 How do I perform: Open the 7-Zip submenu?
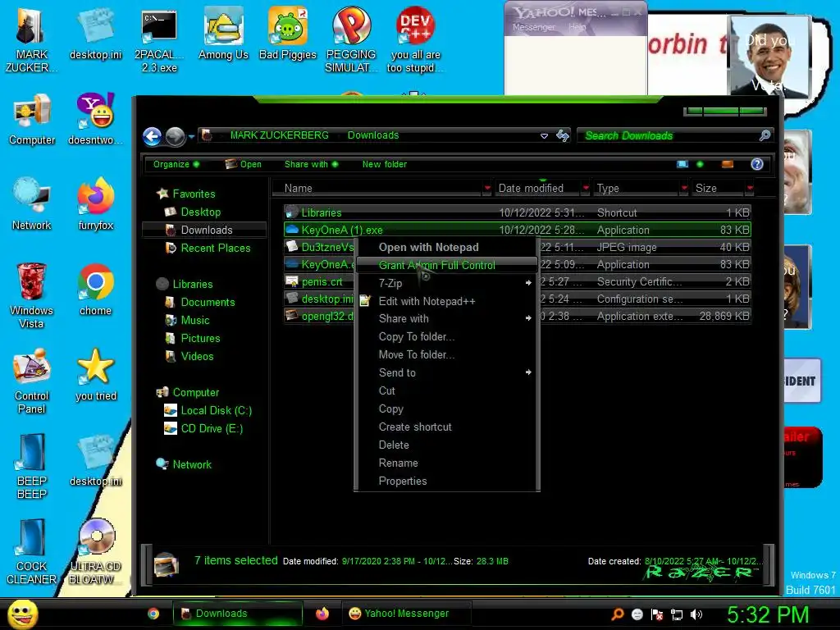tap(446, 283)
